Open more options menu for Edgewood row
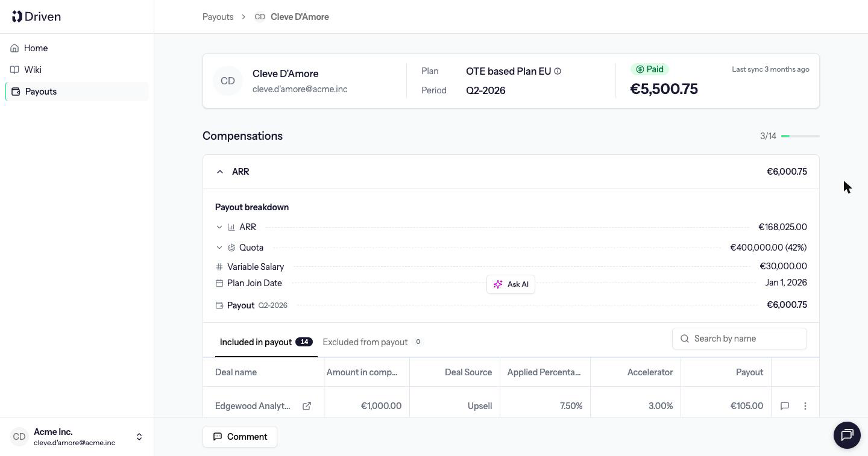 click(x=805, y=406)
